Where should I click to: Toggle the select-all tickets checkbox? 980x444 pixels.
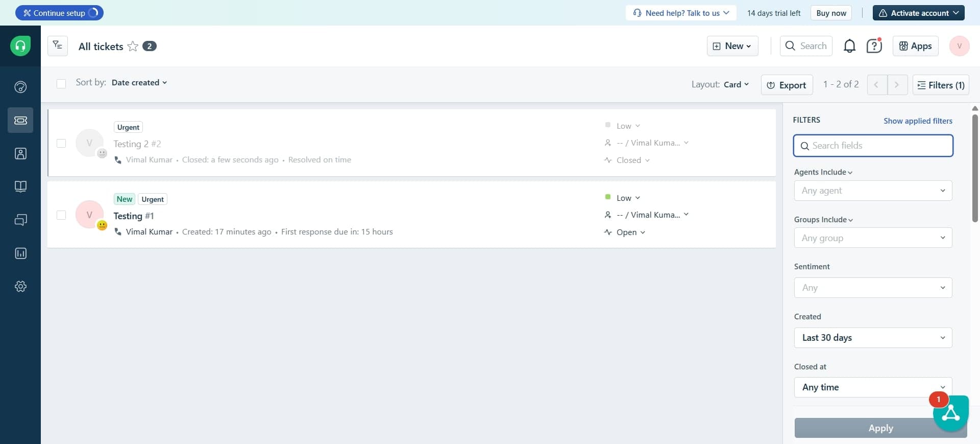(61, 84)
